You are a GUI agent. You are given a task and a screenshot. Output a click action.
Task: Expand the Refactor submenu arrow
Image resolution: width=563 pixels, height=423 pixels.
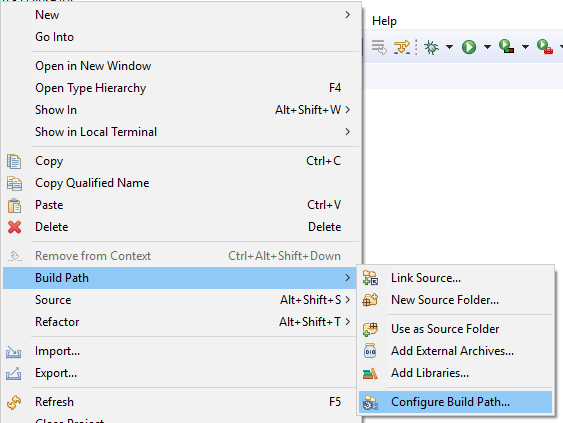pos(348,322)
